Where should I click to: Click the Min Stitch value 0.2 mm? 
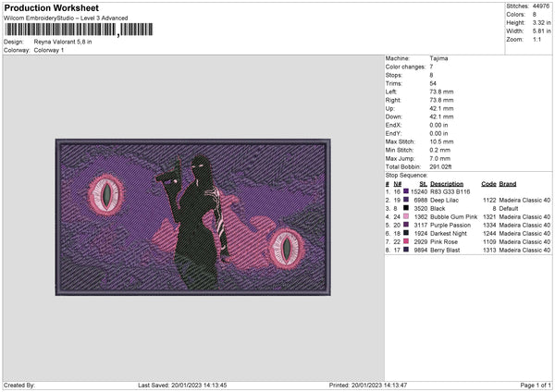point(440,150)
